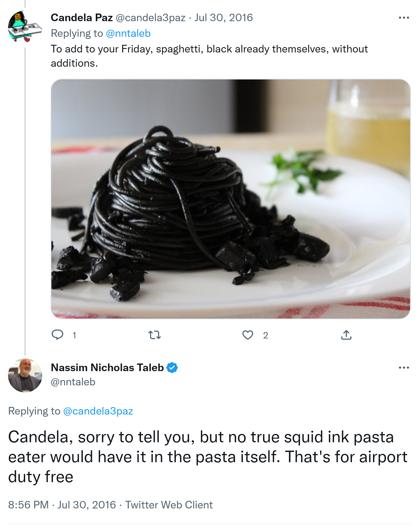Like Candela Paz's tweet with heart icon
This screenshot has height=528, width=420.
click(x=247, y=335)
